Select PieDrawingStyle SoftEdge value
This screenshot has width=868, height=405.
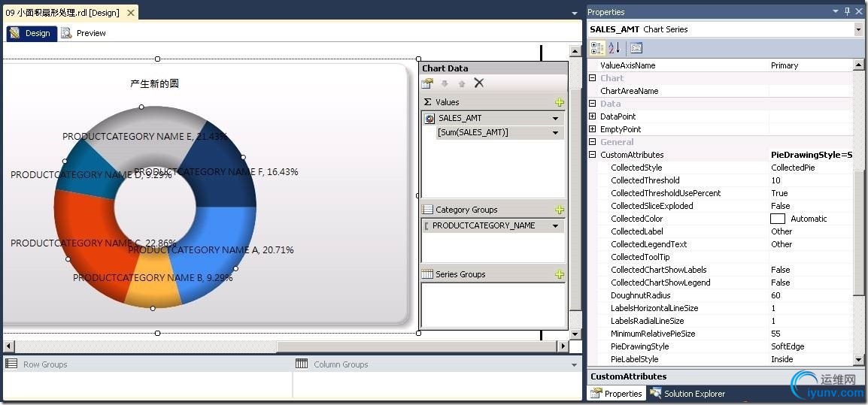788,346
